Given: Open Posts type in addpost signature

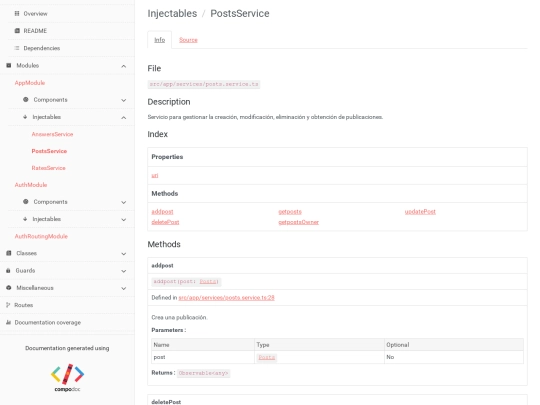Looking at the screenshot, I should (208, 281).
